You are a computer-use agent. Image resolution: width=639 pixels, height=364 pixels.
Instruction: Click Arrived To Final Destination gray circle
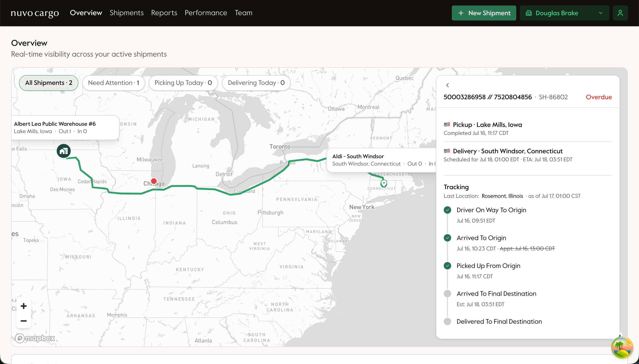tap(447, 293)
